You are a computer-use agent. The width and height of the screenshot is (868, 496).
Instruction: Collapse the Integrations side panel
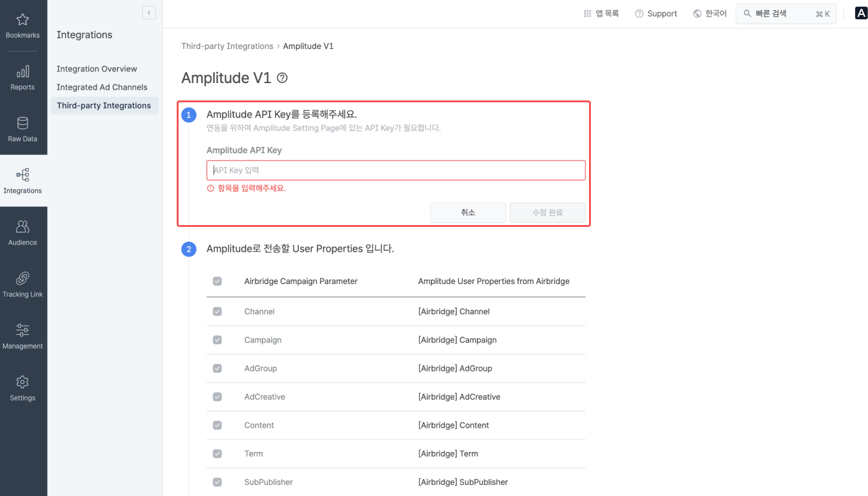[x=149, y=12]
